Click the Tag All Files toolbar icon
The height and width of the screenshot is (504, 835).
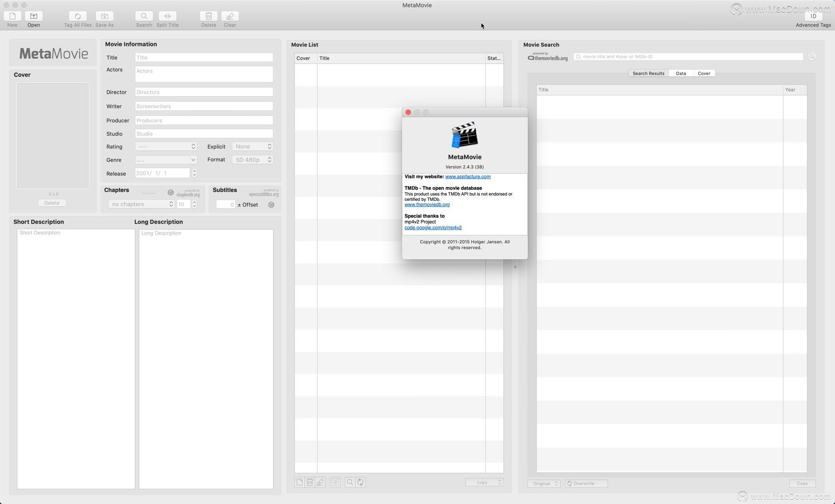pos(78,16)
